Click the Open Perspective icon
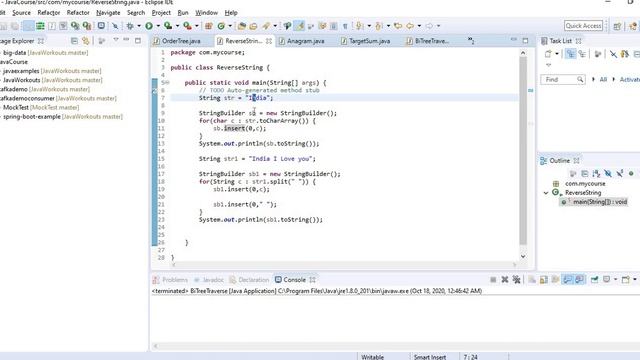The height and width of the screenshot is (360, 640). click(617, 26)
